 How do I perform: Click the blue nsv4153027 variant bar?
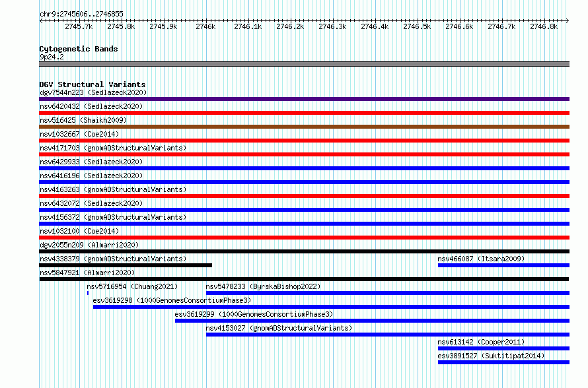point(388,335)
